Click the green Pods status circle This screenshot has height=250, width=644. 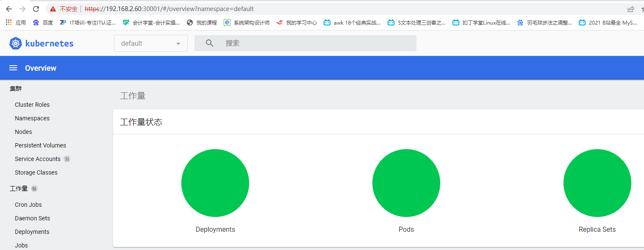point(406,183)
